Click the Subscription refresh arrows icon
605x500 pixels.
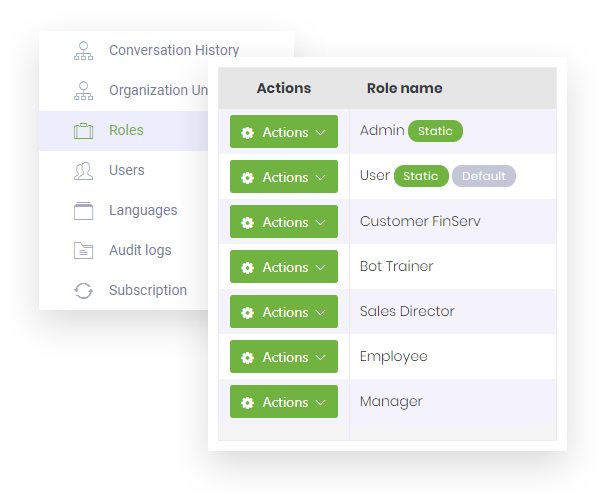tap(83, 291)
